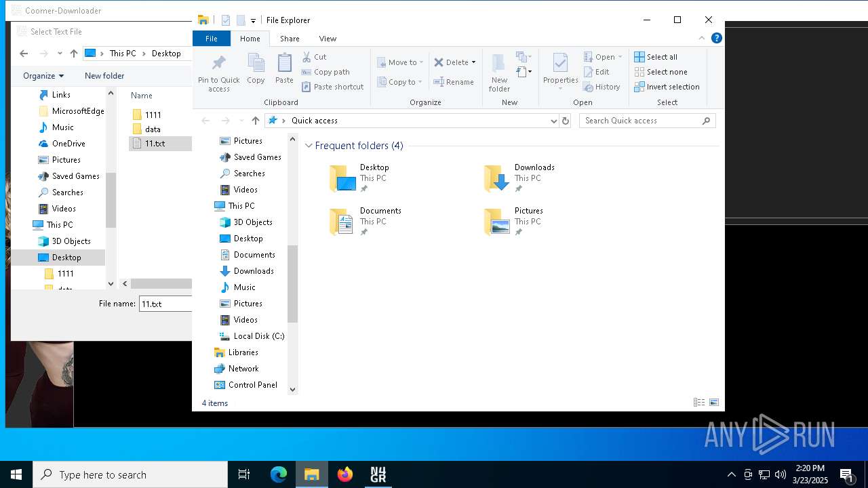868x488 pixels.
Task: Click the Up arrow in File Explorer
Action: (x=256, y=121)
